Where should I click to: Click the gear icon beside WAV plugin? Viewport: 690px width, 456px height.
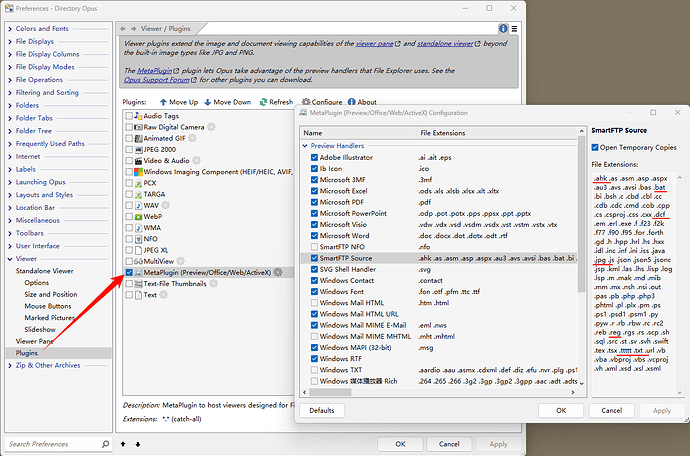point(165,205)
